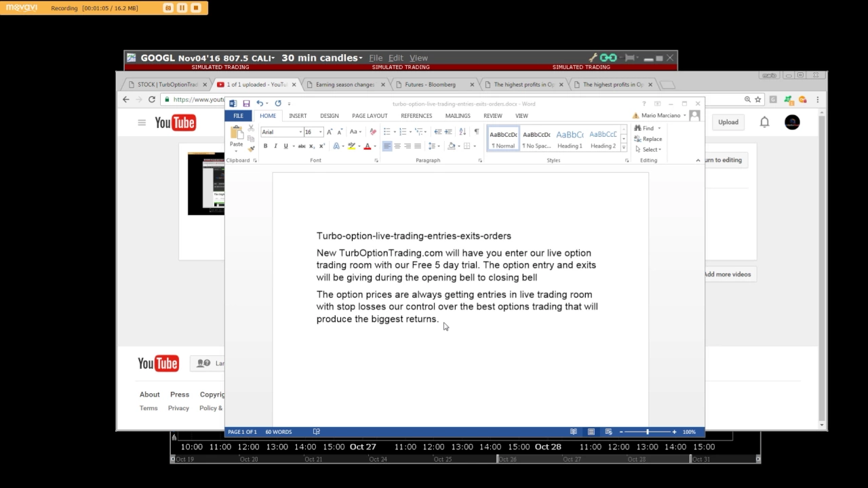Open the FILE tab in Word
Image resolution: width=868 pixels, height=488 pixels.
(238, 116)
